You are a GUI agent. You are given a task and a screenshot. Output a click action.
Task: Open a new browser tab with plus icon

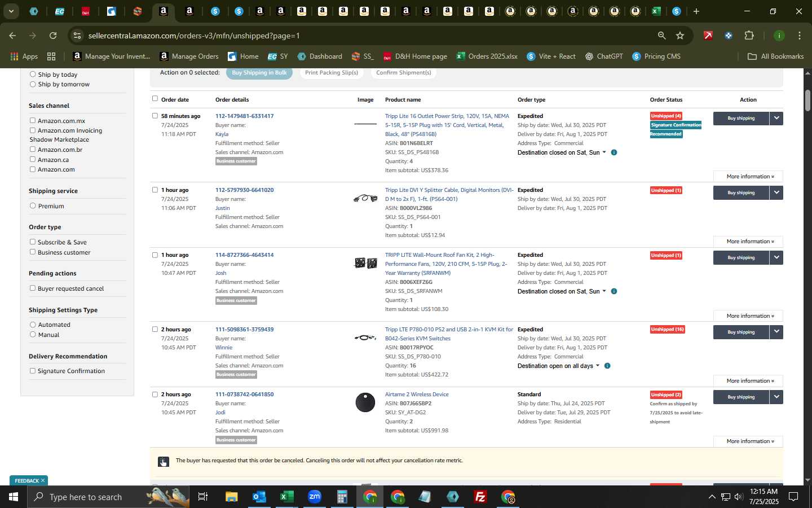[696, 11]
